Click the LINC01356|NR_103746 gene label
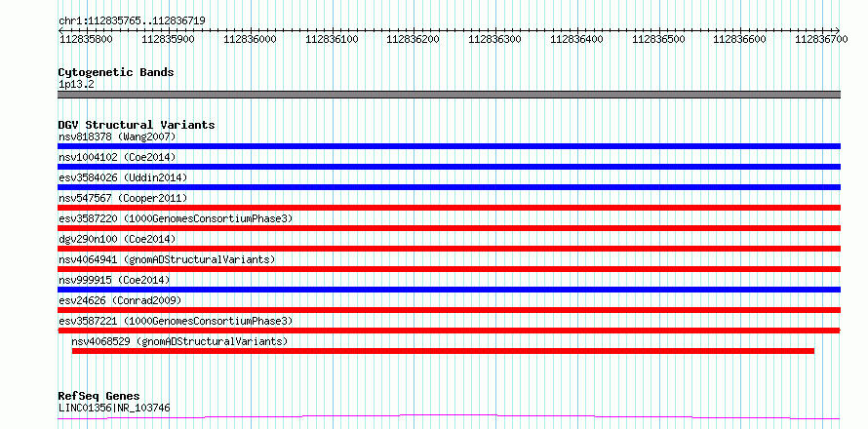868x429 pixels. 114,409
